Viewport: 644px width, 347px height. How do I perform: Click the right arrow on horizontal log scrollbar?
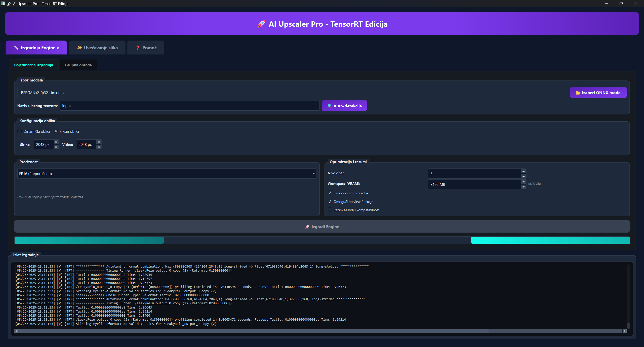pos(625,331)
